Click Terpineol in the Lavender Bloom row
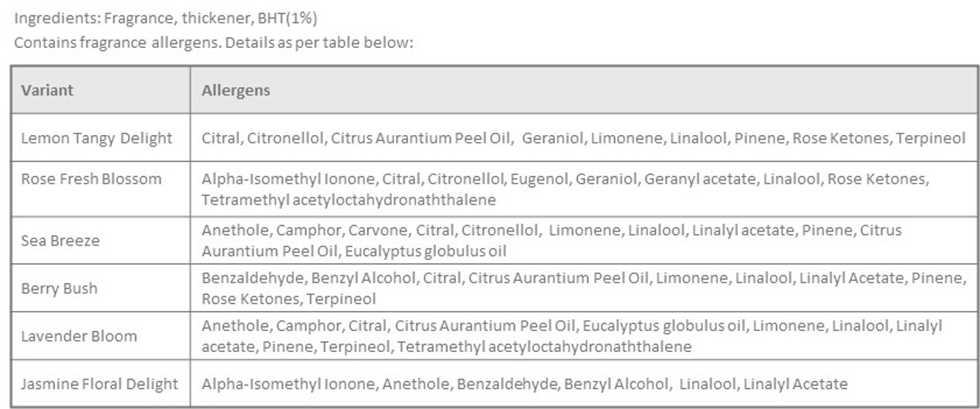 tap(356, 347)
